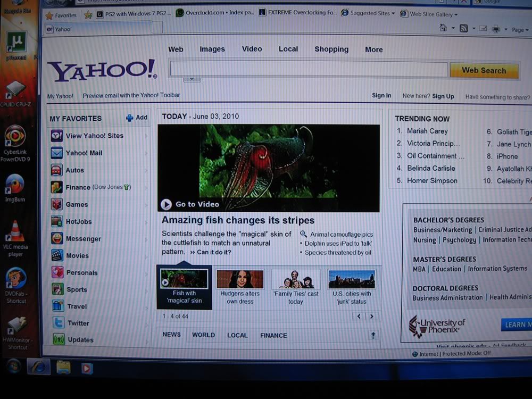Viewport: 532px width, 399px height.
Task: Click the Messenger smiley icon
Action: pyautogui.click(x=57, y=238)
